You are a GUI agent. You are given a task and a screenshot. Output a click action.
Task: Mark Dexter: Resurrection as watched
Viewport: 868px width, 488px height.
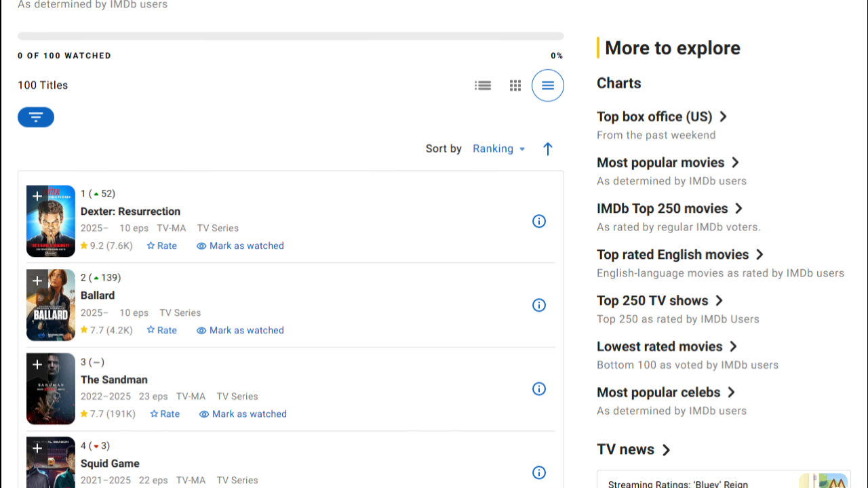[x=240, y=246]
